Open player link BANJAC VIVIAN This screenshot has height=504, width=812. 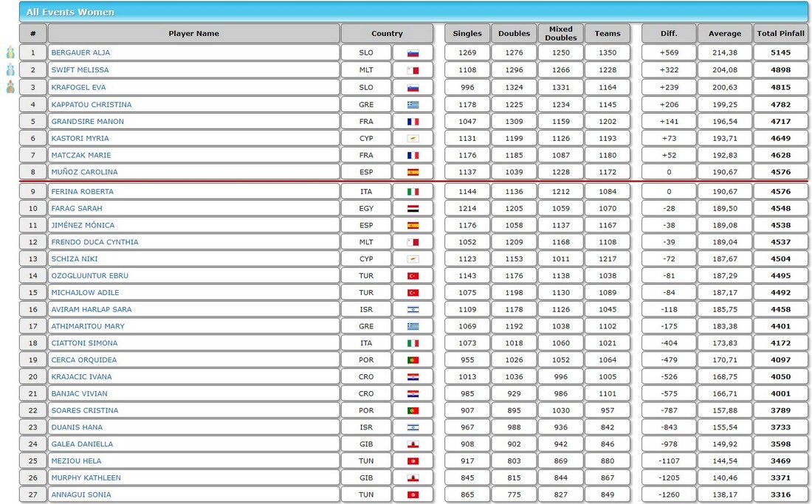79,393
